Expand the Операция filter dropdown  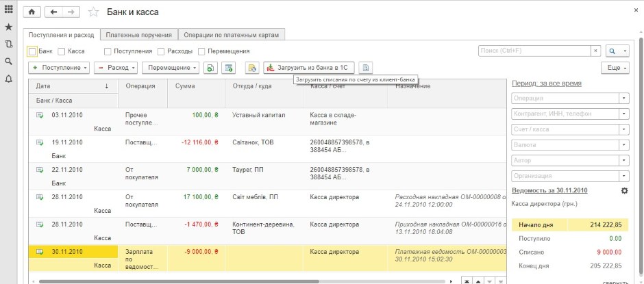click(x=624, y=99)
